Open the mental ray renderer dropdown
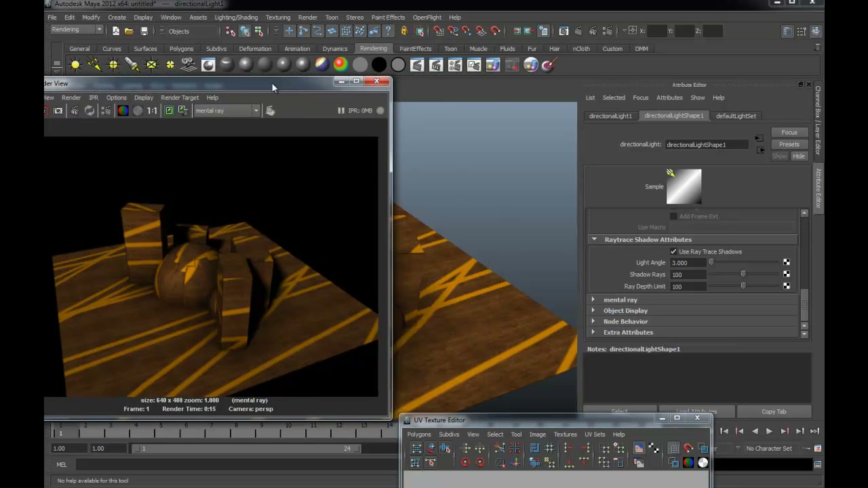868x488 pixels. (227, 110)
